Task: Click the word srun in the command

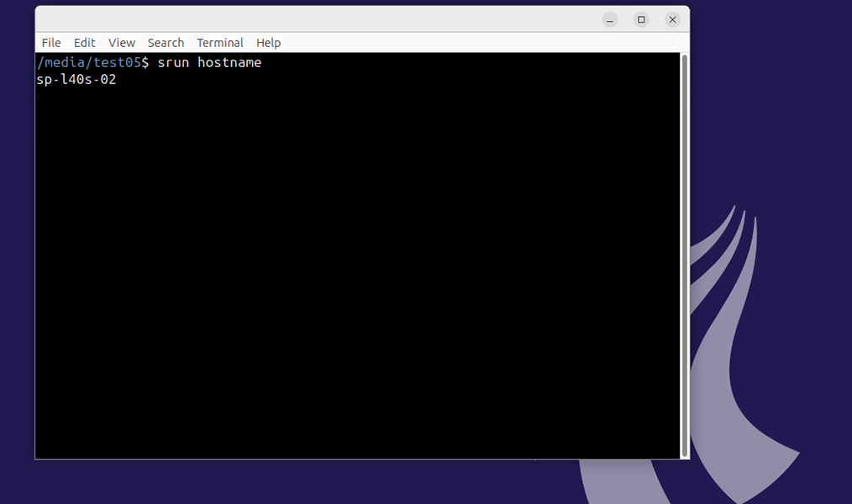Action: [173, 63]
